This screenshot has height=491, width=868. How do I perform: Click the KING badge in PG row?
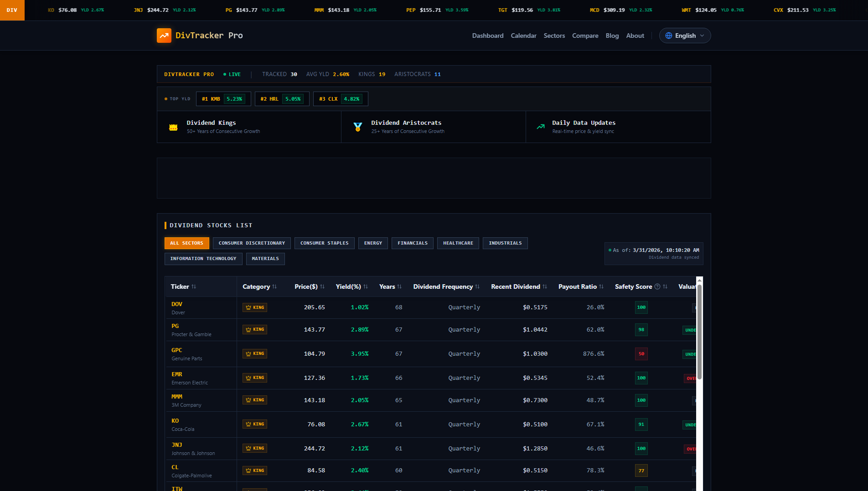[x=255, y=329]
